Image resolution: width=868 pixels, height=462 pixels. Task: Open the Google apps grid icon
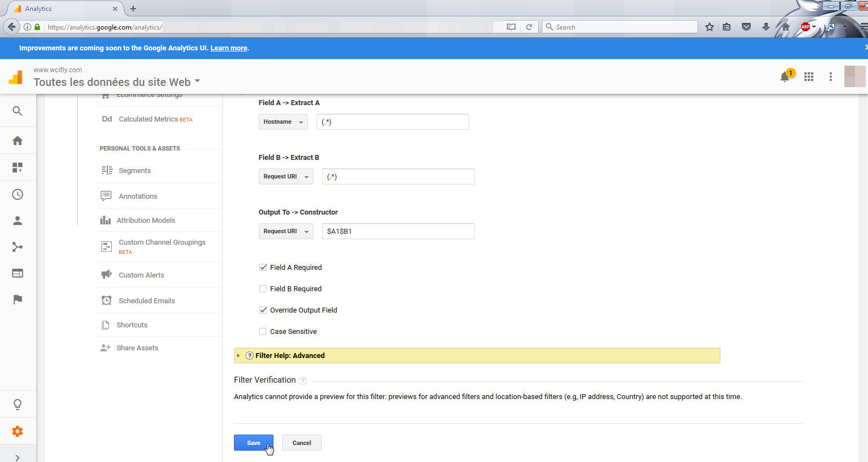tap(809, 77)
